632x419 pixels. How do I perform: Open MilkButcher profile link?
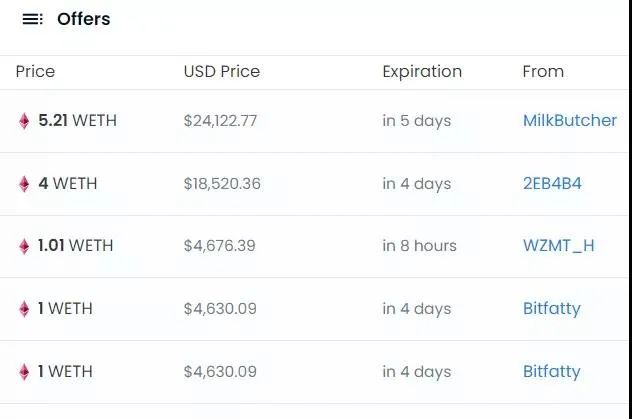click(x=569, y=121)
